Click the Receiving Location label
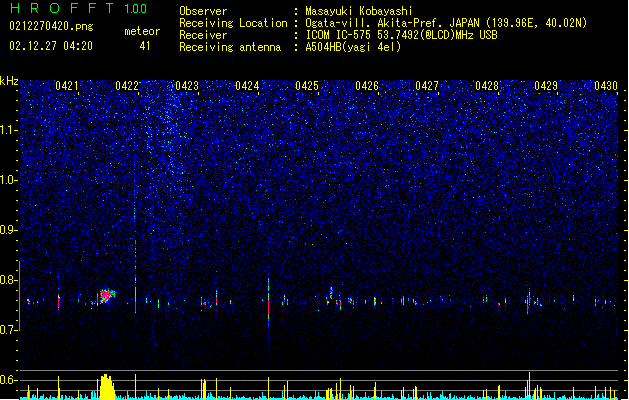This screenshot has height=400, width=629. (233, 23)
